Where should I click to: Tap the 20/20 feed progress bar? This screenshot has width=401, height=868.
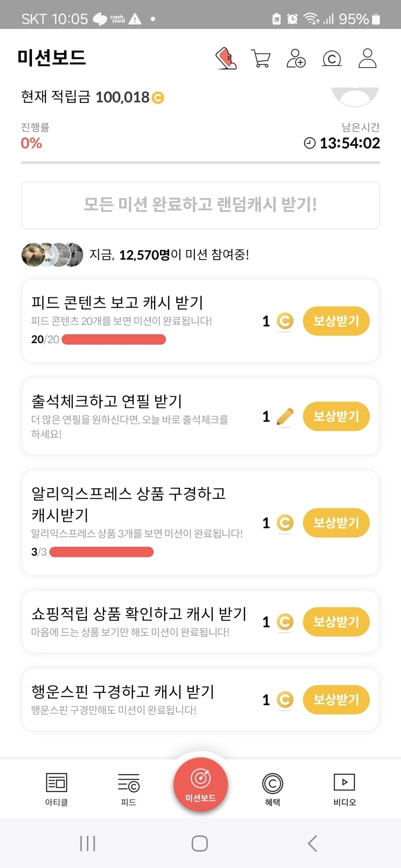pyautogui.click(x=114, y=339)
